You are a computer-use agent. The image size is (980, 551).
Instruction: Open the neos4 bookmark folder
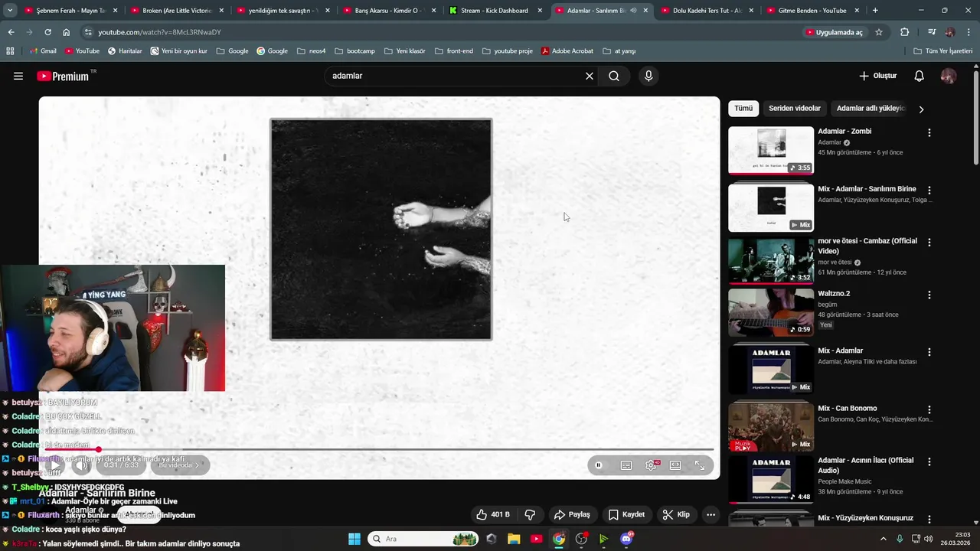[311, 51]
